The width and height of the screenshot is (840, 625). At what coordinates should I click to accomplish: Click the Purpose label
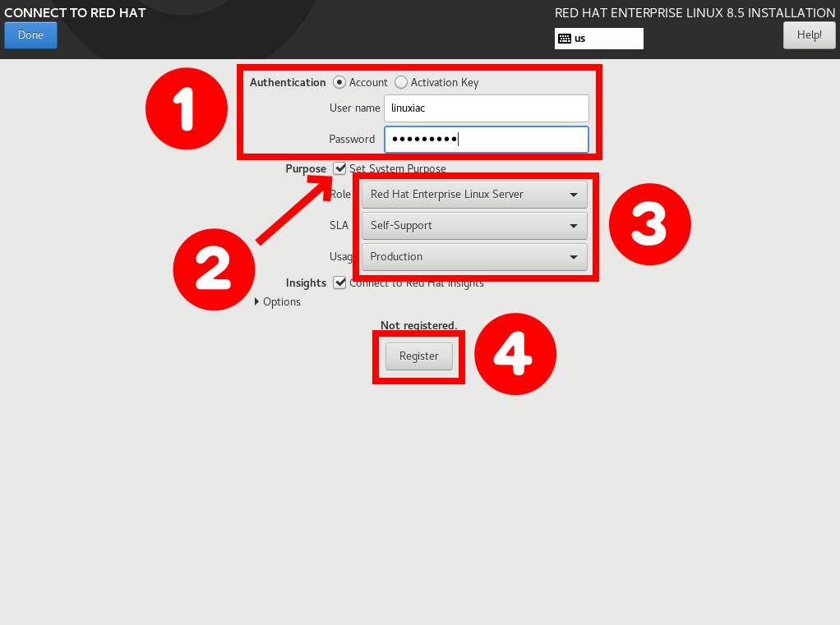pos(306,168)
